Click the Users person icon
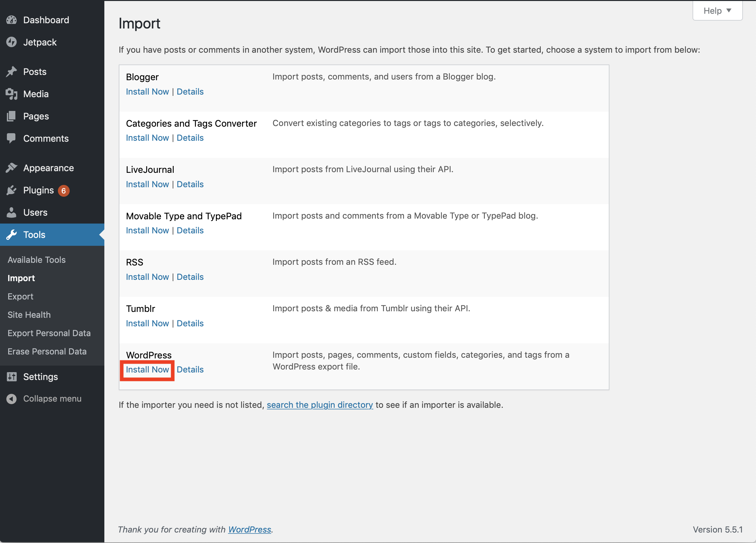The width and height of the screenshot is (756, 543). pos(11,212)
